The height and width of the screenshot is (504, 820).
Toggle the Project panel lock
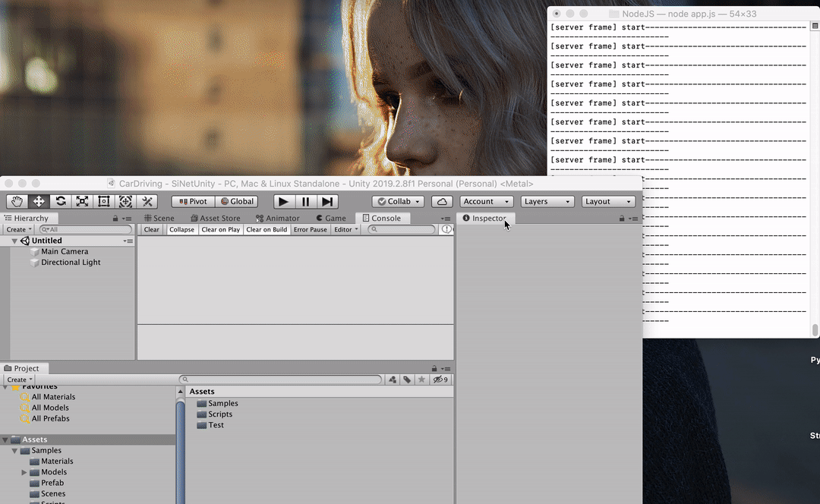click(x=434, y=369)
